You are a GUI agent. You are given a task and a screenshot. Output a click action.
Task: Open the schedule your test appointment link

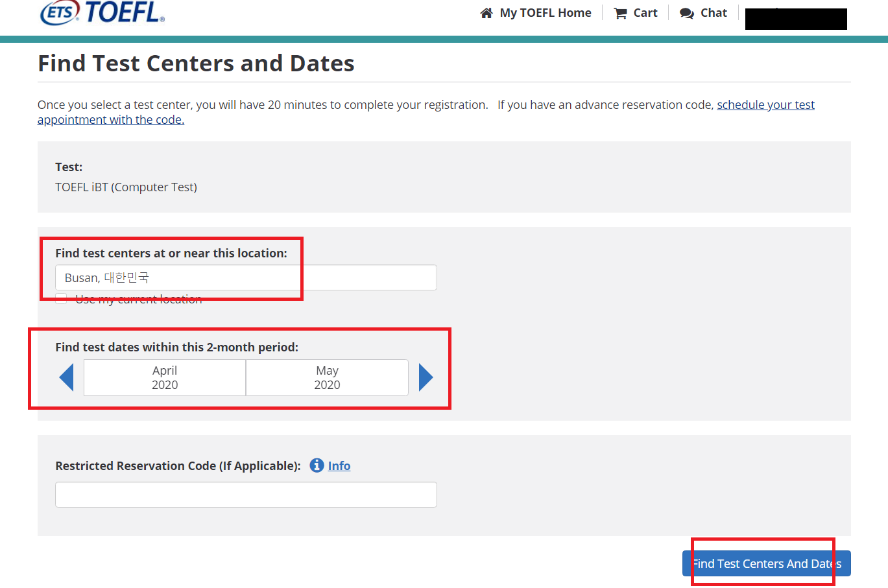[x=765, y=105]
